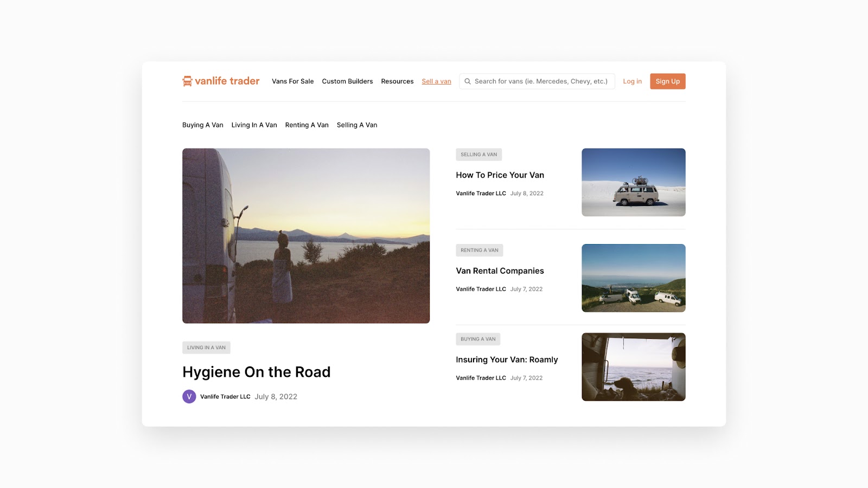Open Insuring Your Van: Roamly article
The width and height of the screenshot is (868, 488).
coord(507,359)
